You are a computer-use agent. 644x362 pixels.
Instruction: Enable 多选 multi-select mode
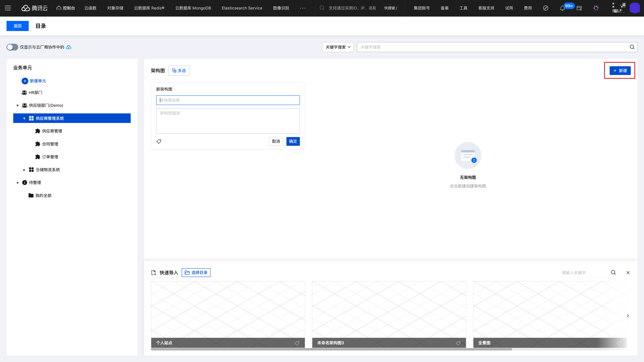tap(179, 70)
